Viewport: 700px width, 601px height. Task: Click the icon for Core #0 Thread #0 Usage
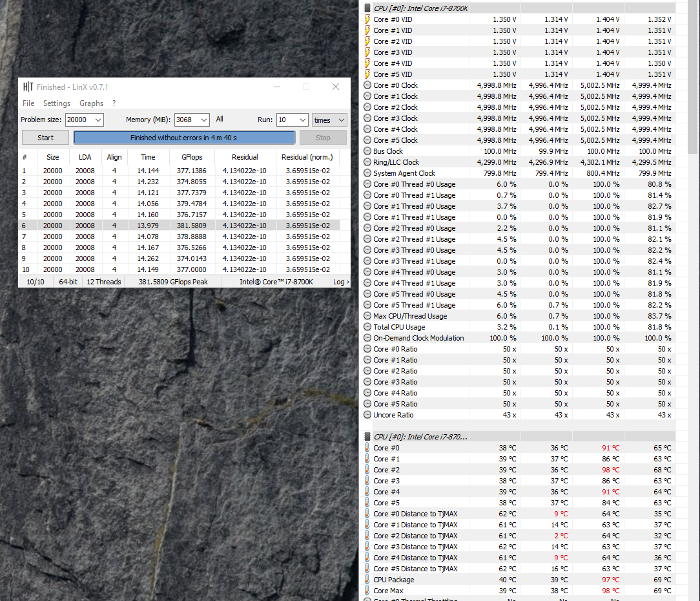pyautogui.click(x=367, y=184)
